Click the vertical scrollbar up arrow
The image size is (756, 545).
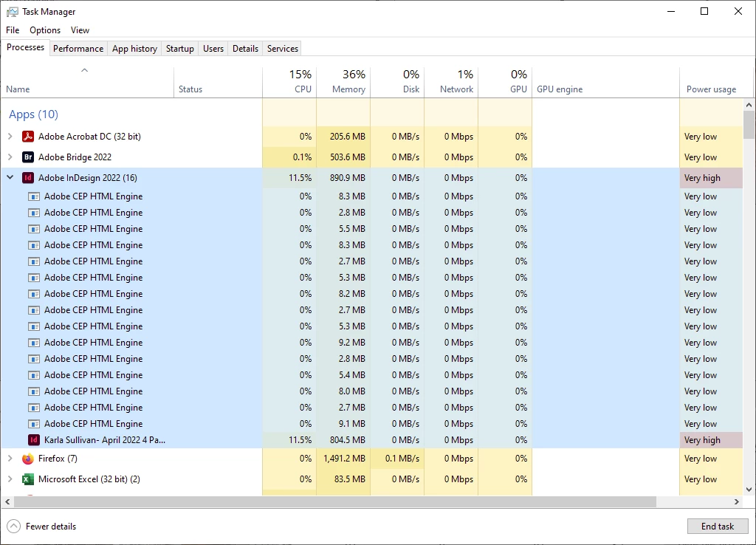point(749,105)
